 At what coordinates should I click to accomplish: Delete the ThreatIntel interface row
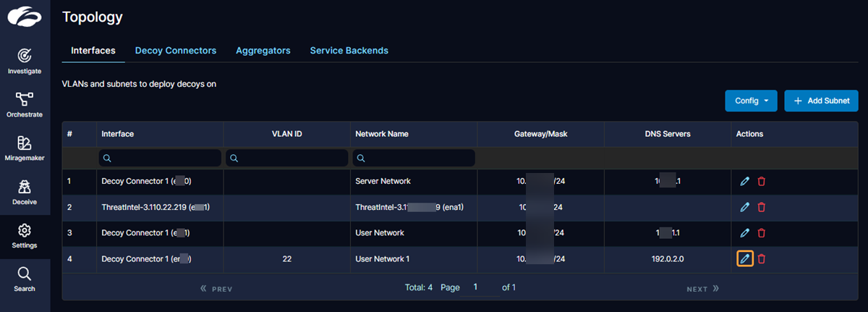point(761,207)
